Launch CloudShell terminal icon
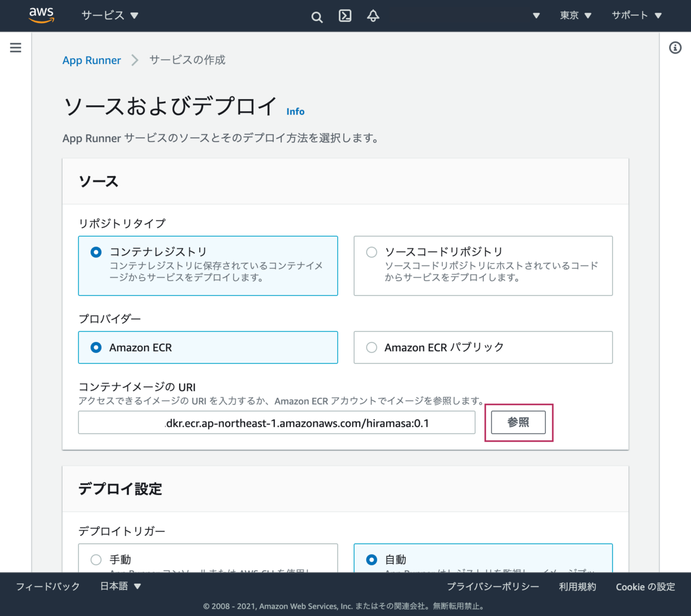The image size is (691, 616). coord(345,16)
